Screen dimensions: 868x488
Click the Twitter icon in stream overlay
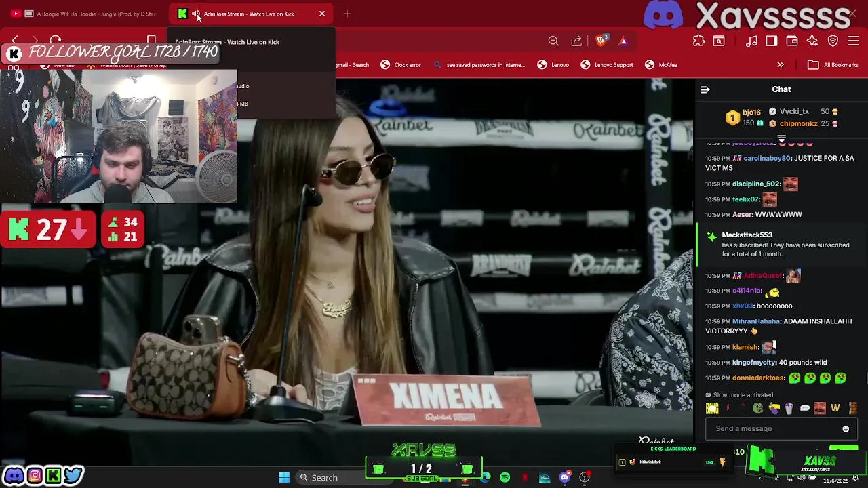(x=73, y=475)
